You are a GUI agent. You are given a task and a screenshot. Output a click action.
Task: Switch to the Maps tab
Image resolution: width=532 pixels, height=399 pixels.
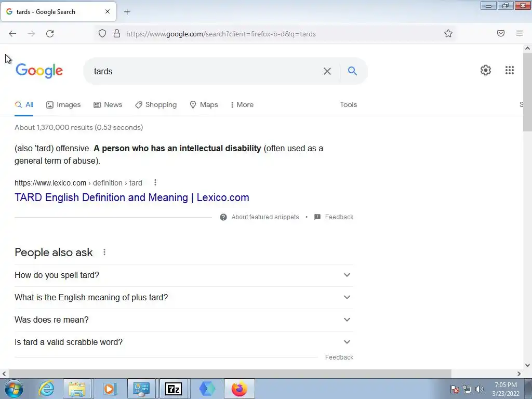click(204, 104)
